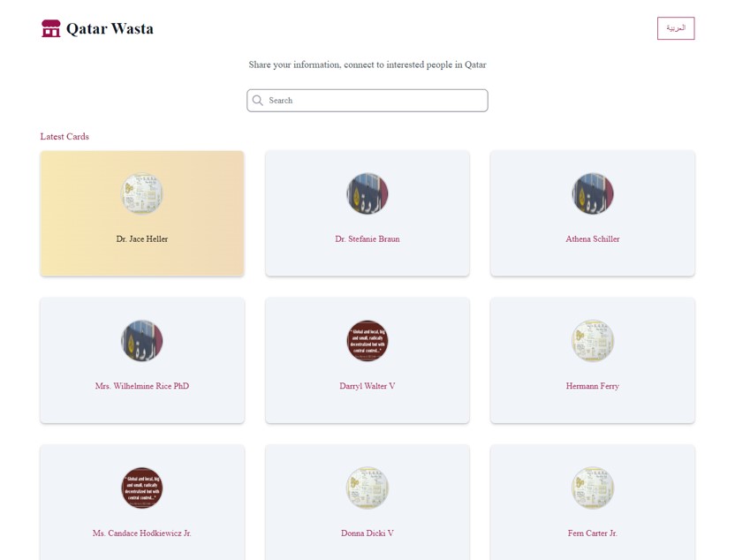
Task: Click the Dr. Stefanie Braun name link
Action: click(367, 239)
